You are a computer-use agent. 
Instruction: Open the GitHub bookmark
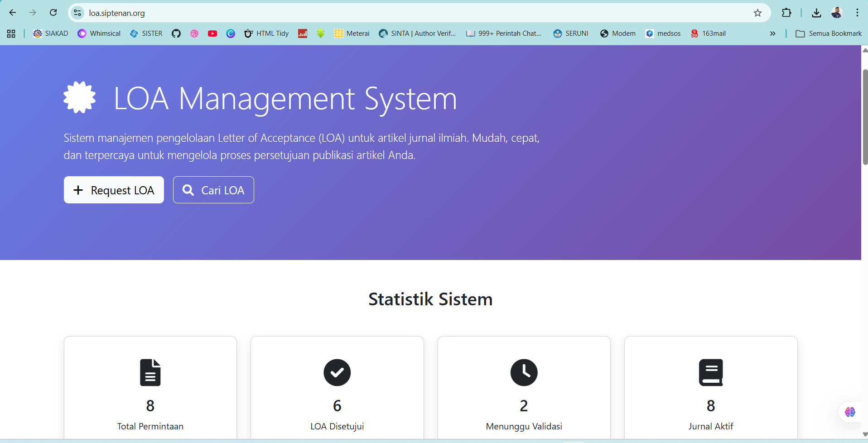[176, 33]
